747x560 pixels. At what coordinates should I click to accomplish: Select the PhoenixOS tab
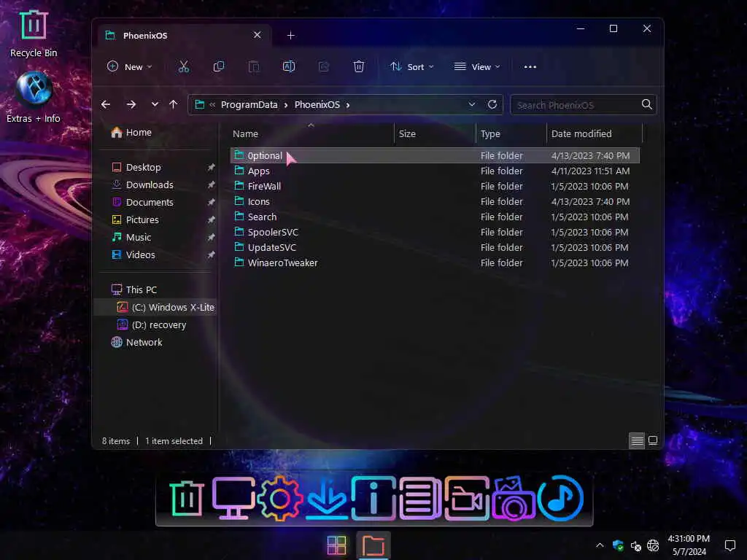point(185,35)
